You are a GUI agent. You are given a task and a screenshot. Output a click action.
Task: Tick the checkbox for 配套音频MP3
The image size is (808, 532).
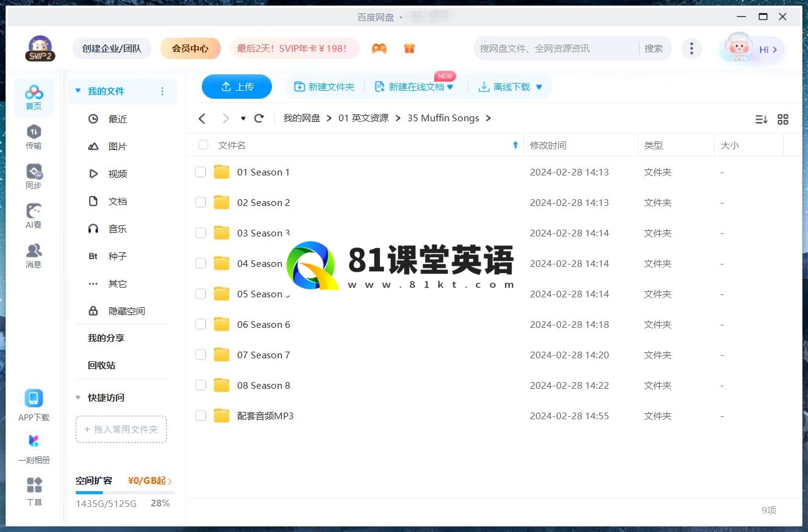pyautogui.click(x=201, y=416)
